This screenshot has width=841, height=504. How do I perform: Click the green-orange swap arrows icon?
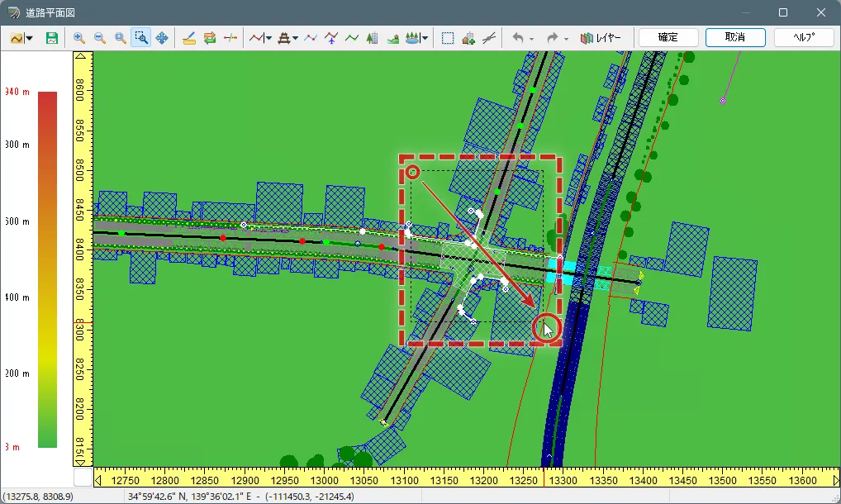pyautogui.click(x=210, y=38)
